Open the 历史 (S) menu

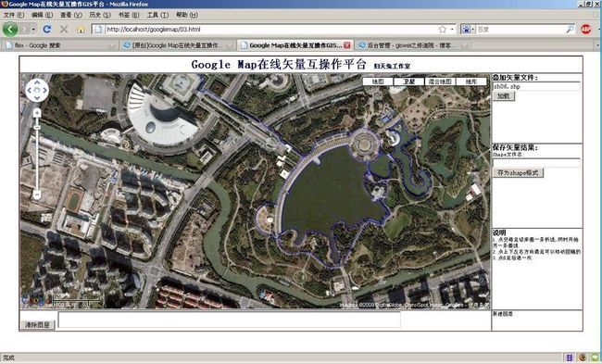point(100,15)
